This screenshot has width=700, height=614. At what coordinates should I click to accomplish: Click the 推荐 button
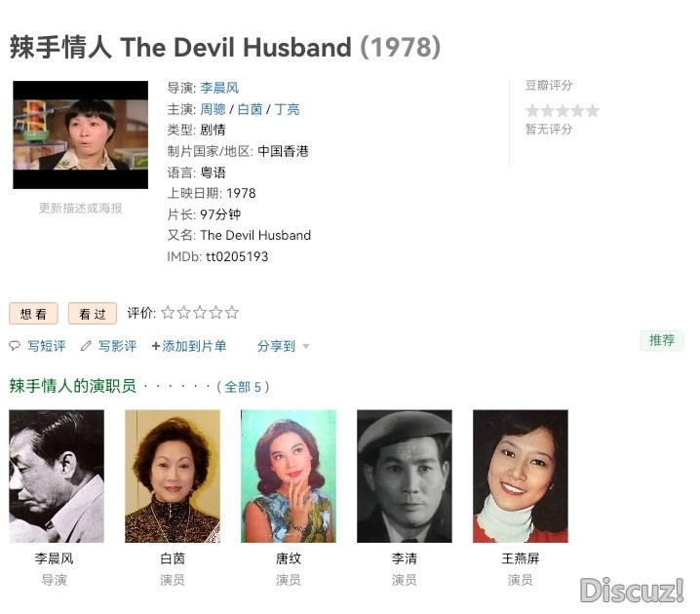pyautogui.click(x=662, y=340)
